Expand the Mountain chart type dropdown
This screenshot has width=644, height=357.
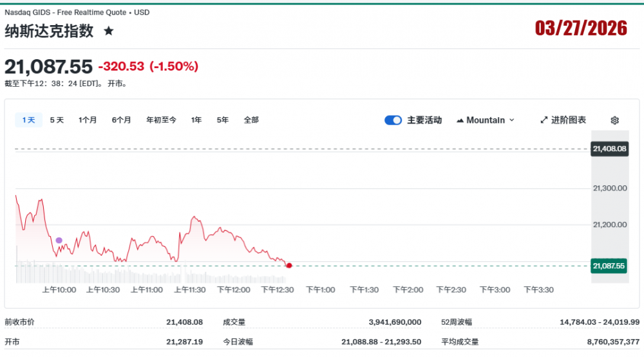click(512, 120)
